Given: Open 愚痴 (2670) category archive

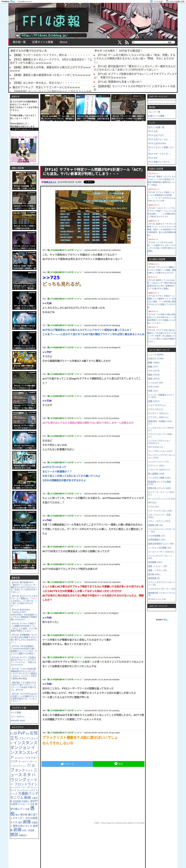Looking at the screenshot, I should 154,379.
